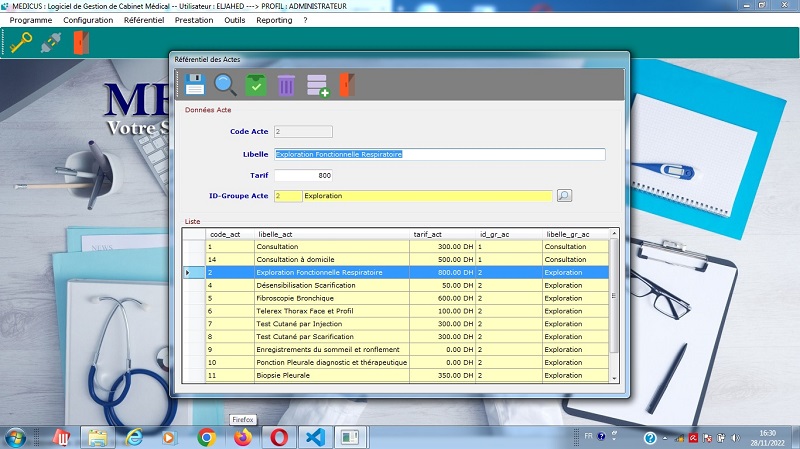Open the media player taskbar icon
The width and height of the screenshot is (800, 449).
click(169, 438)
